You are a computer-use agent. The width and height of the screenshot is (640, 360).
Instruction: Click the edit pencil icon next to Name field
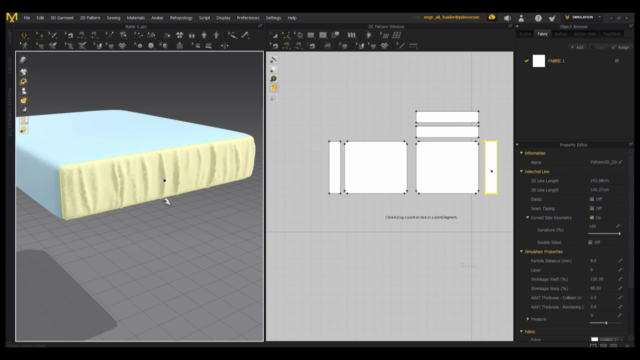pyautogui.click(x=620, y=162)
